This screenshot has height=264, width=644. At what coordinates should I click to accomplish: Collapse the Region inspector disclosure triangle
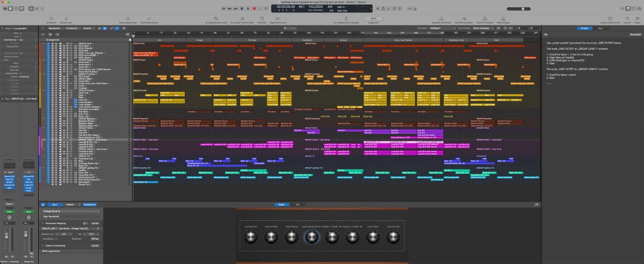pos(3,29)
